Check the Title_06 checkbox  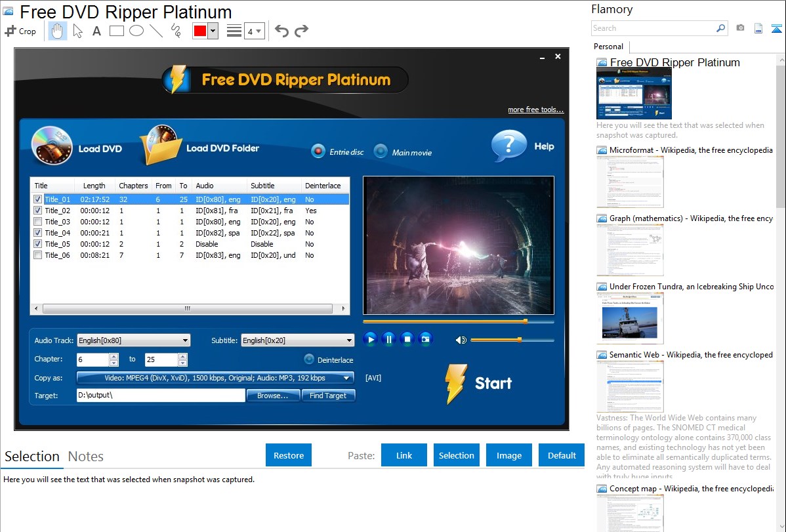click(x=37, y=255)
